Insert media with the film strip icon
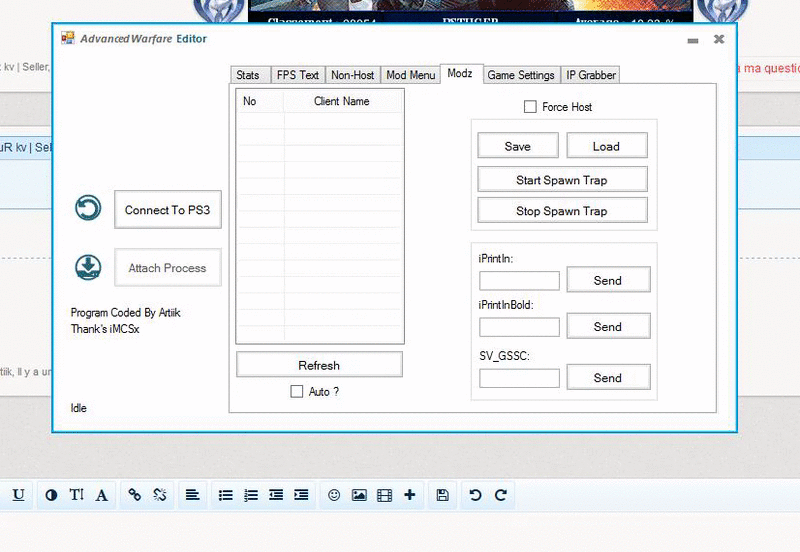Image resolution: width=800 pixels, height=552 pixels. point(384,495)
